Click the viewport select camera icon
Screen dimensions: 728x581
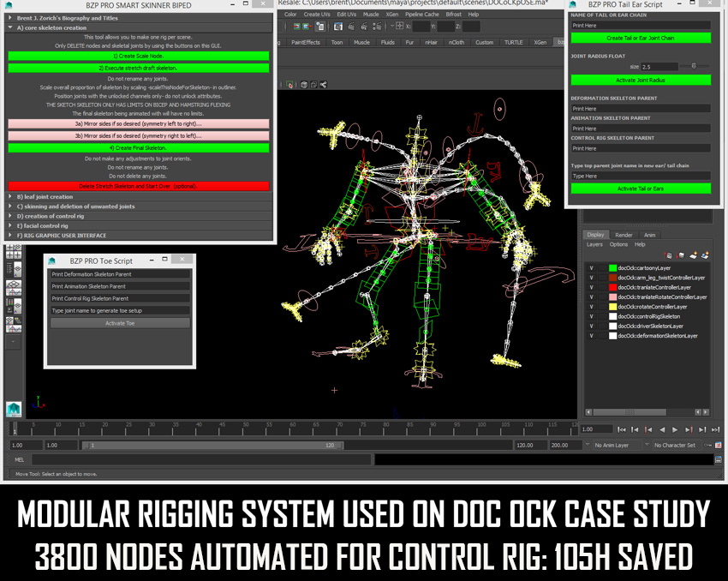click(x=289, y=85)
